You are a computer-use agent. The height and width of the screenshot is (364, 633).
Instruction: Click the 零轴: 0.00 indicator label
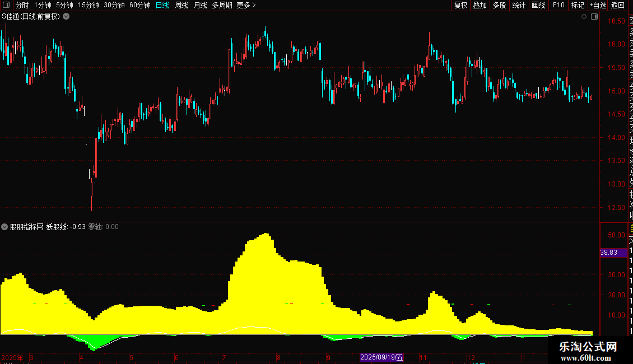pyautogui.click(x=103, y=227)
